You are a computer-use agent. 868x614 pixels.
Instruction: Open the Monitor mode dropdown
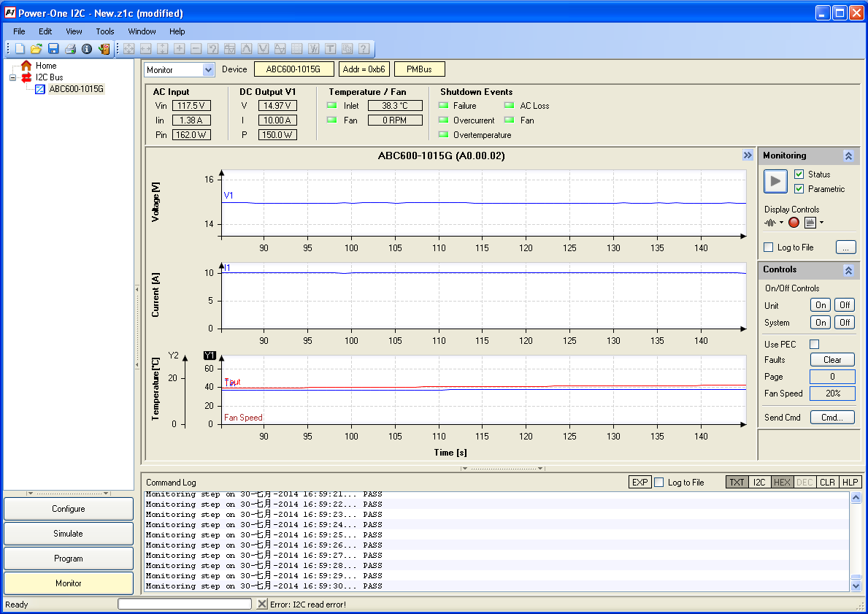click(207, 69)
